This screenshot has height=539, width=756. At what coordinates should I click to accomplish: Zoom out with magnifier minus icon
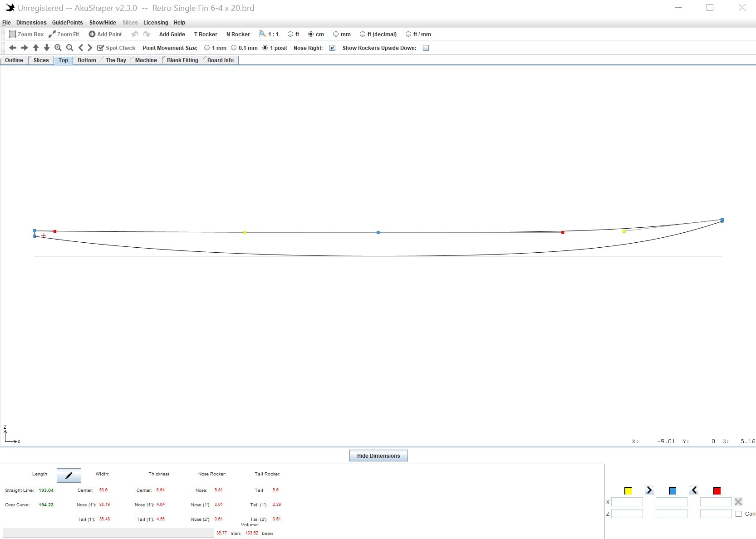70,48
